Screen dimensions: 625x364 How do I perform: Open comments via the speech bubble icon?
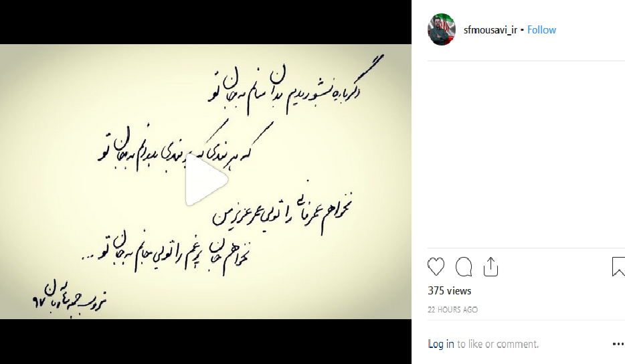464,267
